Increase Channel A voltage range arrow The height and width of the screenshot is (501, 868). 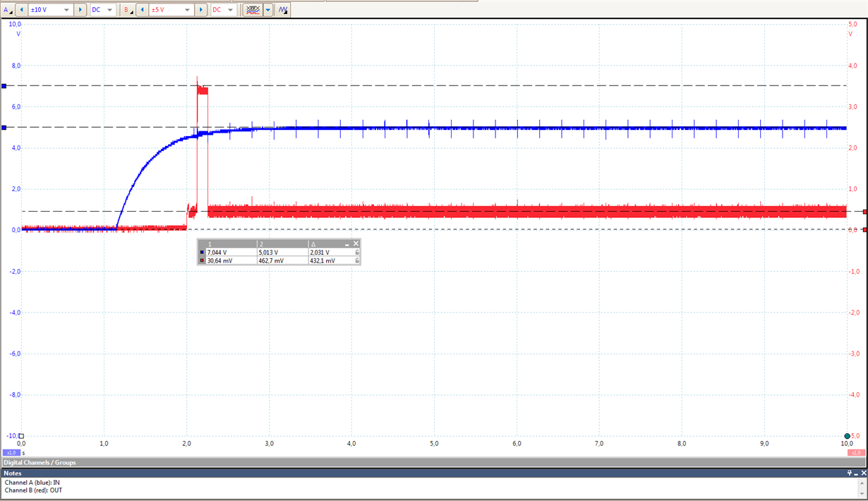80,10
